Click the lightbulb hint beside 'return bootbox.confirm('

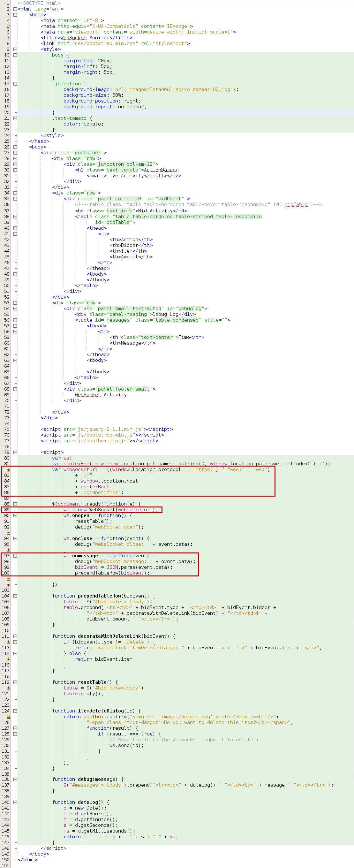(x=8, y=717)
